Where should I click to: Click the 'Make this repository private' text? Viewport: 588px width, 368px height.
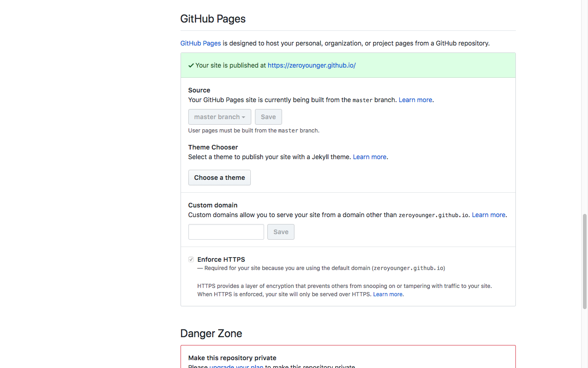[x=232, y=358]
